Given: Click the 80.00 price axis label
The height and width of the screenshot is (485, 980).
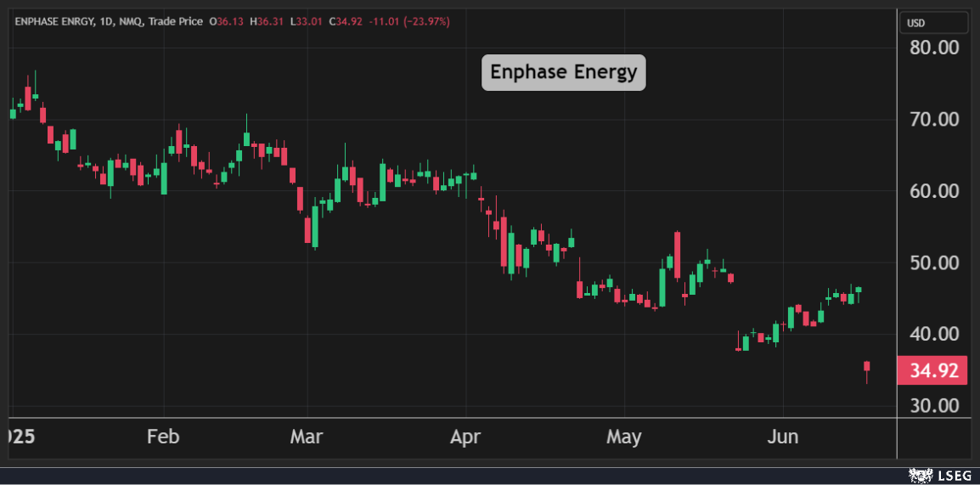Looking at the screenshot, I should [934, 48].
